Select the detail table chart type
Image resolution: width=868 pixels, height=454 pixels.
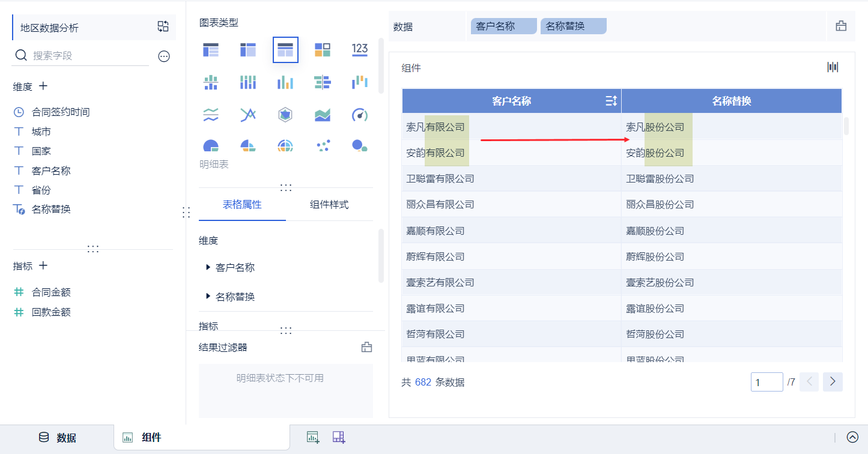tap(285, 50)
